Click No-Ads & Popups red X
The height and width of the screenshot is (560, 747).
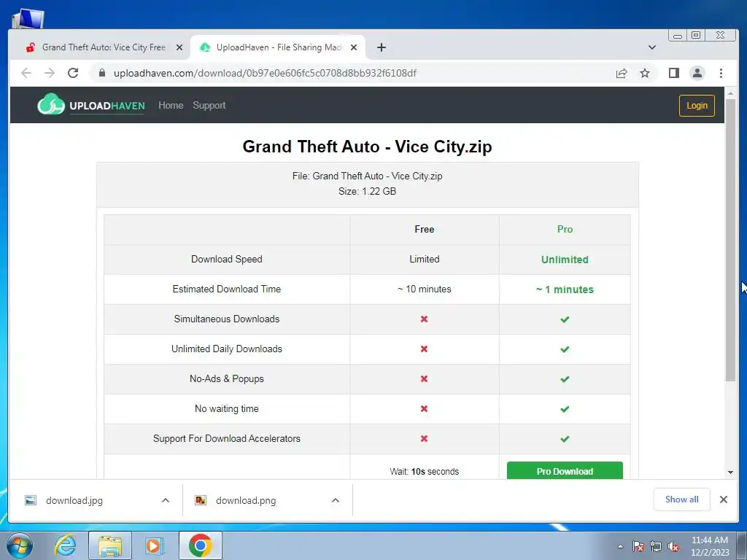[x=424, y=379]
